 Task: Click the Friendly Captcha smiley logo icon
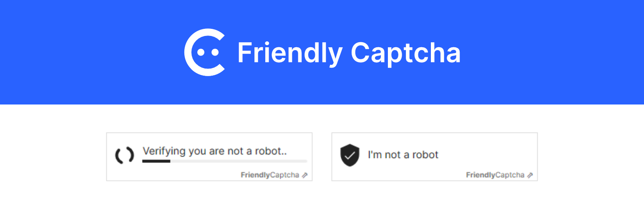204,52
